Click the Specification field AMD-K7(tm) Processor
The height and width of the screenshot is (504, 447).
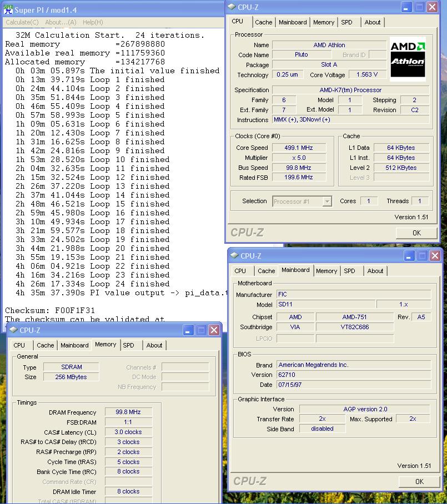[350, 90]
